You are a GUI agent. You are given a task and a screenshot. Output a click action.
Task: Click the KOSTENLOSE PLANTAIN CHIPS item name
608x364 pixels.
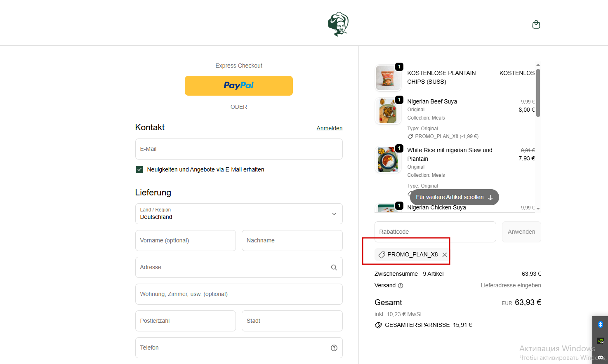pyautogui.click(x=441, y=77)
